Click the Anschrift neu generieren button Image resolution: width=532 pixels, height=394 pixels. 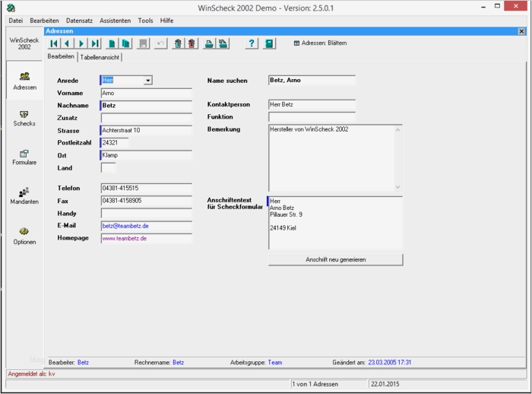[x=336, y=259]
